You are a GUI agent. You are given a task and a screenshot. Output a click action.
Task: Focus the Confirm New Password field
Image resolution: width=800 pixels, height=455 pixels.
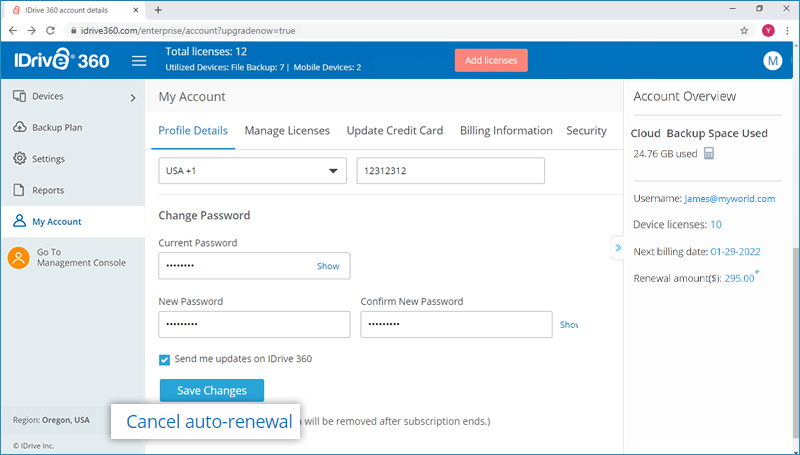point(456,324)
